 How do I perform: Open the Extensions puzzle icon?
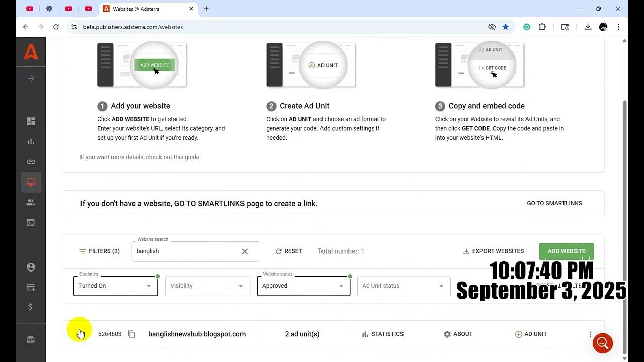(x=542, y=27)
